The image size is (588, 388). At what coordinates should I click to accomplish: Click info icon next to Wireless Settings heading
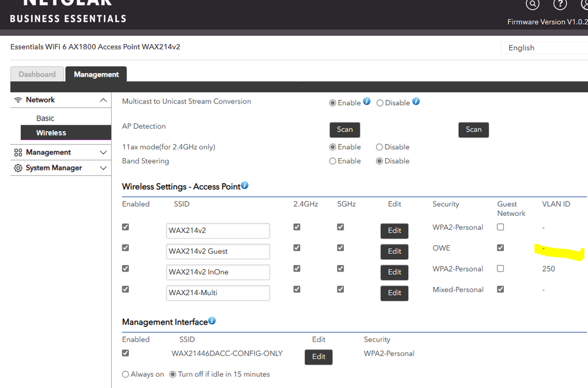245,186
